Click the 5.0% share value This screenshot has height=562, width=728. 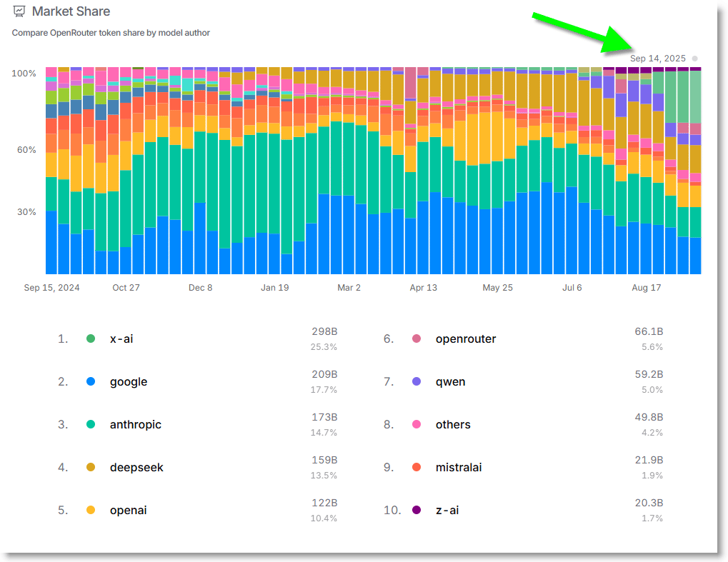(652, 389)
